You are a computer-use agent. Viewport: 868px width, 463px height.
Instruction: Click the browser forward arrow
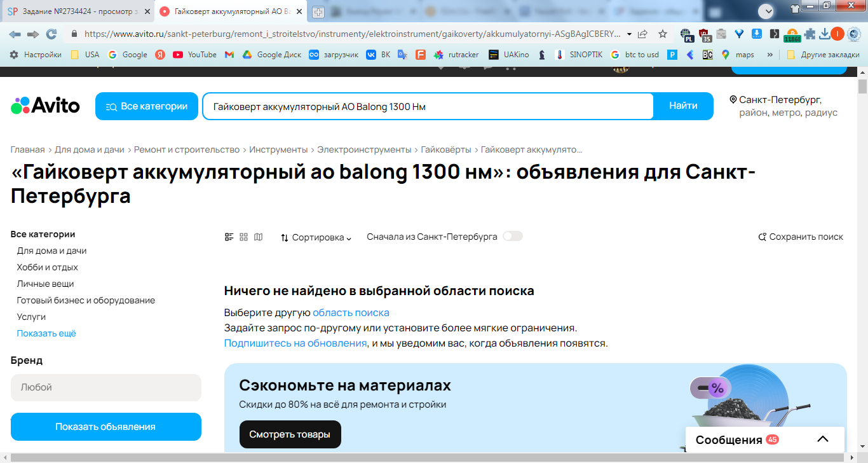point(33,34)
